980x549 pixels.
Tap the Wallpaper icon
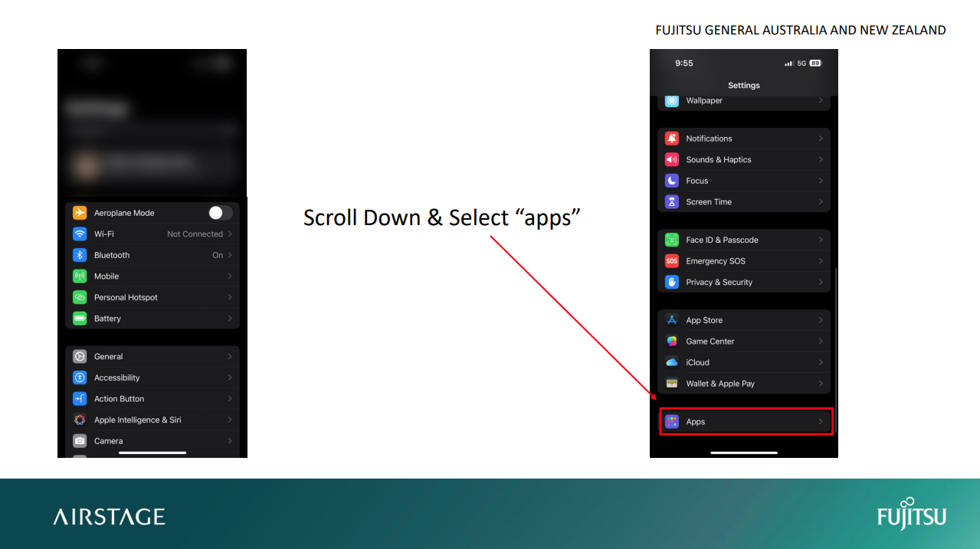[672, 101]
